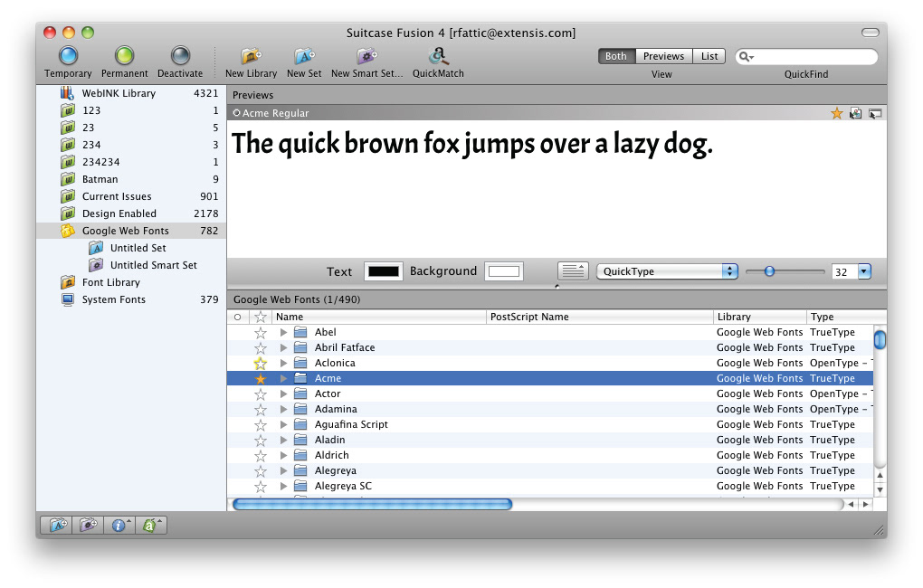The height and width of the screenshot is (588, 923).
Task: Expand the Actor font family
Action: click(x=284, y=394)
